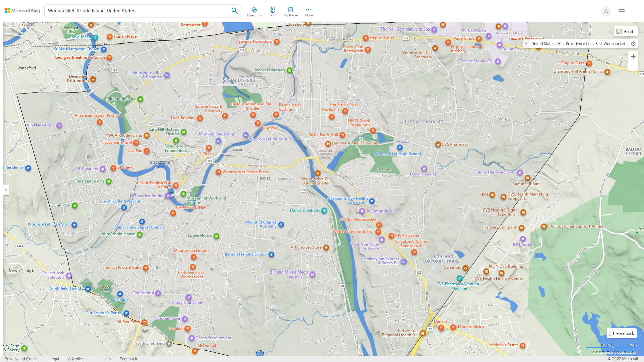The image size is (644, 362).
Task: Open My Places
Action: (x=290, y=10)
